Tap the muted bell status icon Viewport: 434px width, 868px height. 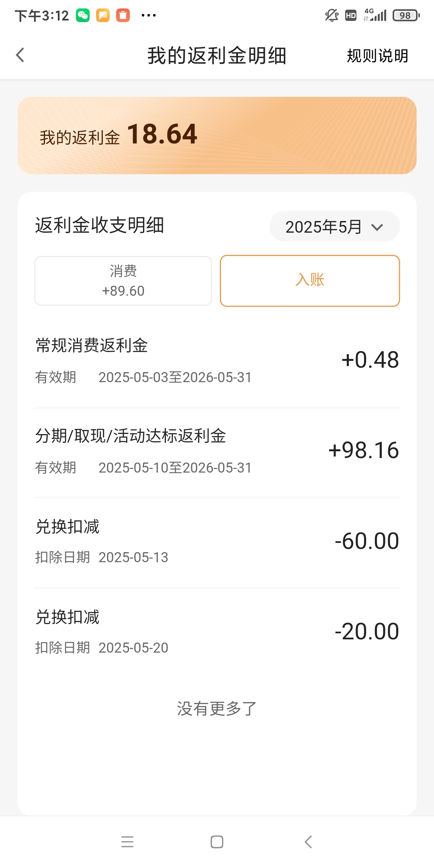[332, 16]
